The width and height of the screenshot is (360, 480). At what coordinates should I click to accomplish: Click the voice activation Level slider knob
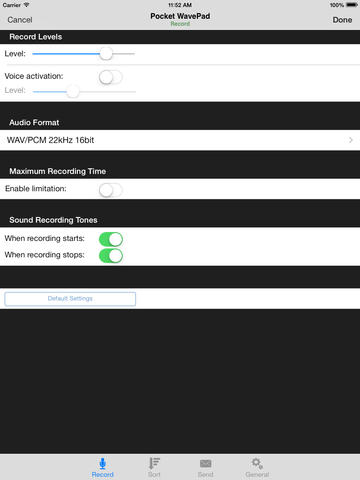coord(73,91)
